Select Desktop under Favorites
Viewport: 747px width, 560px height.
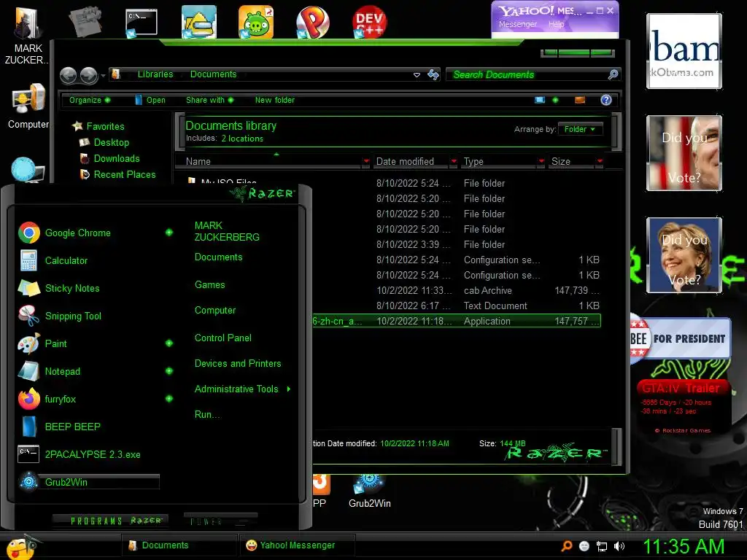tap(104, 142)
